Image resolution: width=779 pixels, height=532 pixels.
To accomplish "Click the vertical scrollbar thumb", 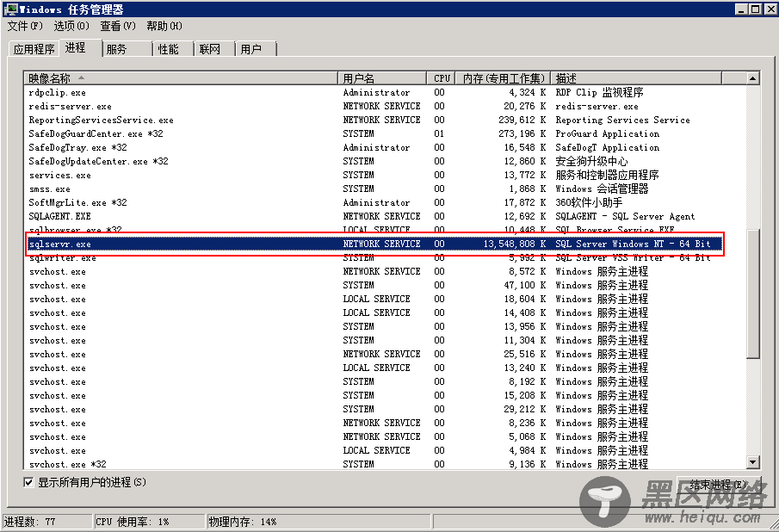I will point(752,294).
